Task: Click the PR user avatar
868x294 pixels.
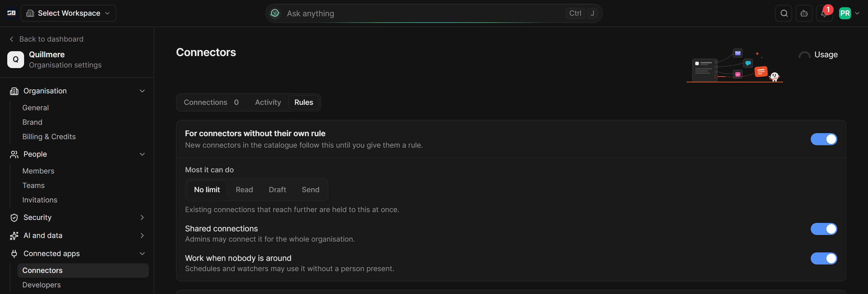Action: click(x=845, y=14)
